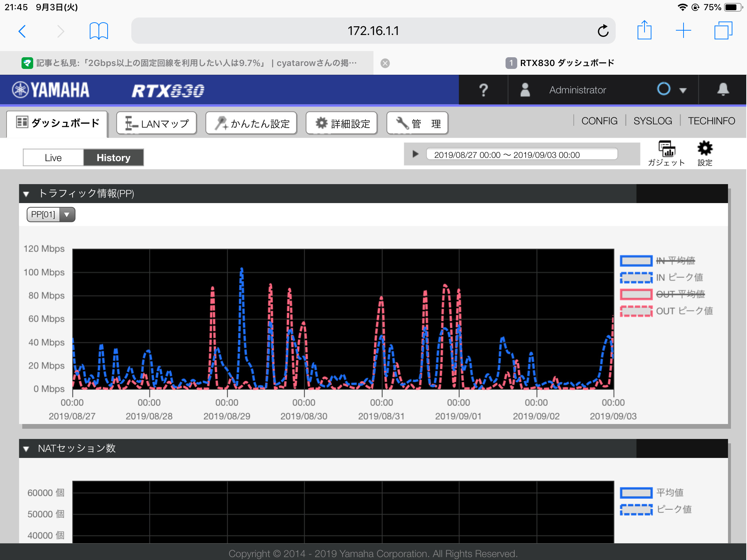The width and height of the screenshot is (747, 560).
Task: Tap the Safari share icon
Action: tap(644, 31)
